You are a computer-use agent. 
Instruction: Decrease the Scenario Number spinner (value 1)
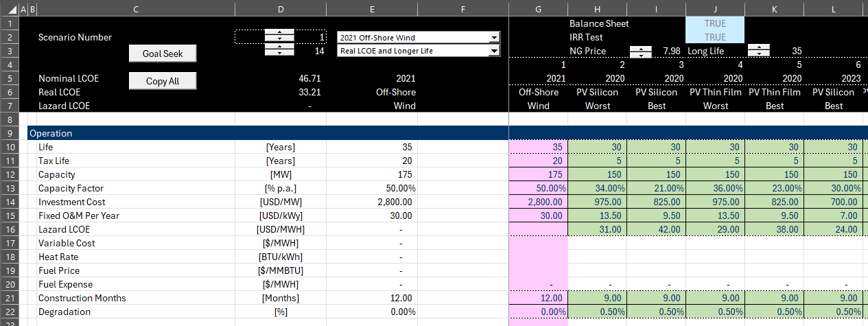click(279, 40)
